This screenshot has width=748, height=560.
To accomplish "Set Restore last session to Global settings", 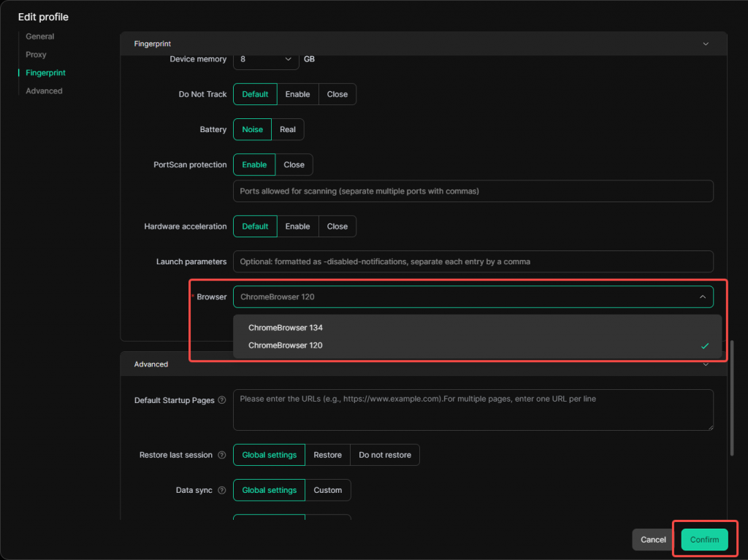I will 269,455.
